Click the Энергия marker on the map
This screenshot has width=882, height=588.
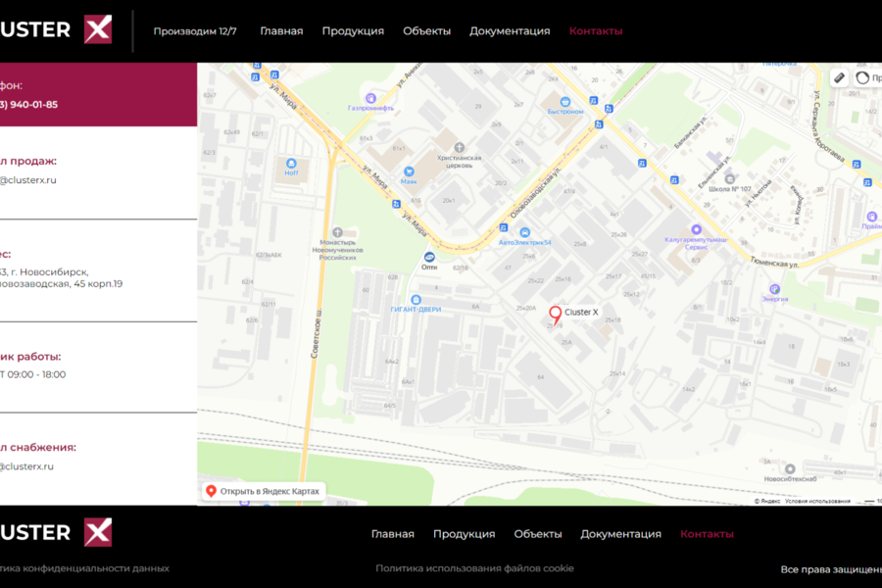[774, 289]
